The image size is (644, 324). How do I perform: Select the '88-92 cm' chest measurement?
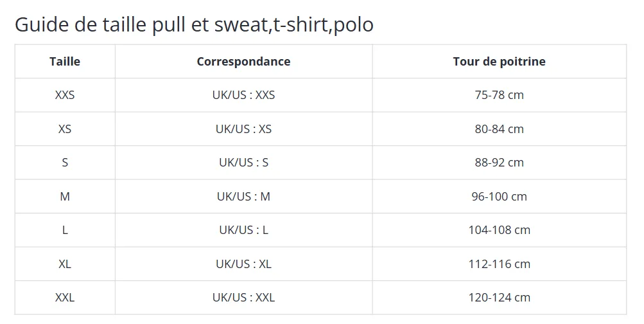click(499, 163)
